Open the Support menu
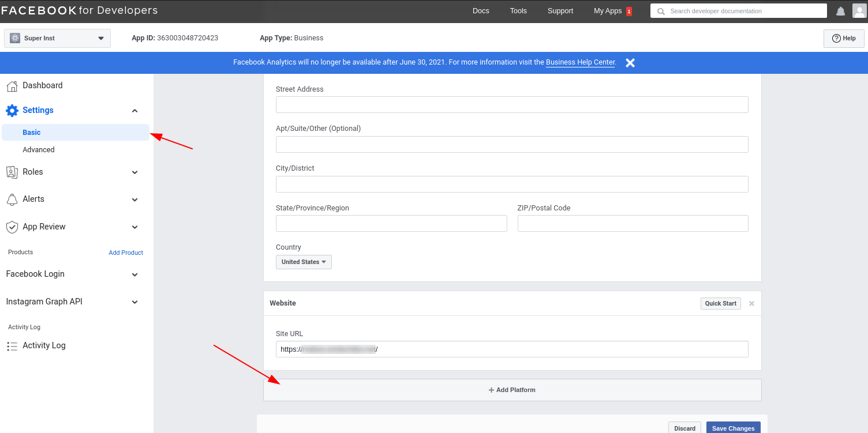 click(x=560, y=11)
